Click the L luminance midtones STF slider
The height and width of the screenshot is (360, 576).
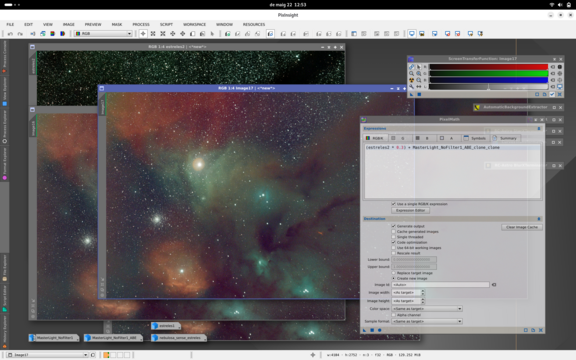coord(489,87)
